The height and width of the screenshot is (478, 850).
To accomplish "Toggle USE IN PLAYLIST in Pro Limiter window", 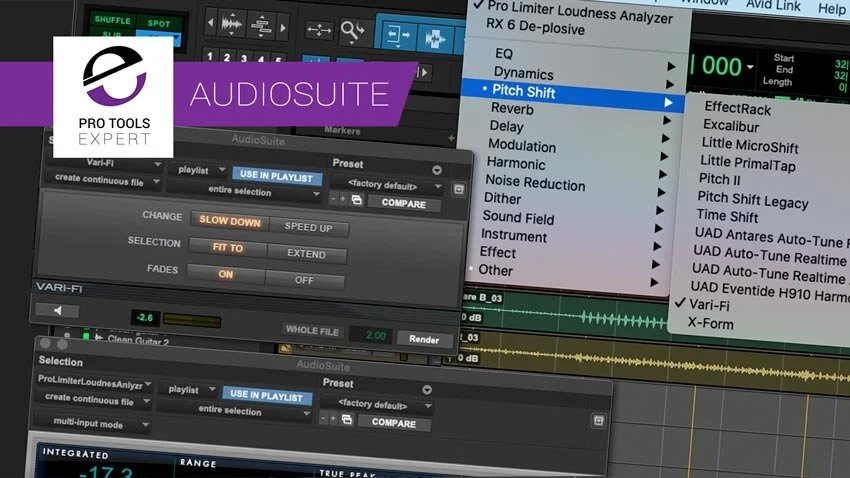I will point(266,396).
